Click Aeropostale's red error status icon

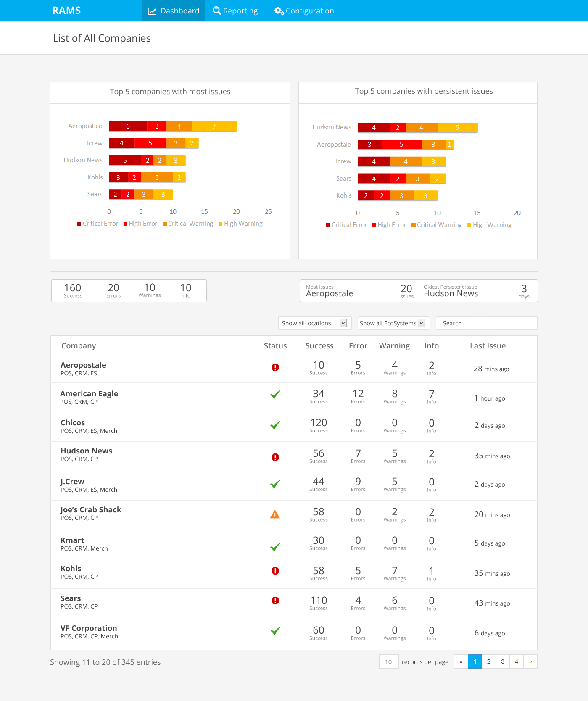click(275, 367)
